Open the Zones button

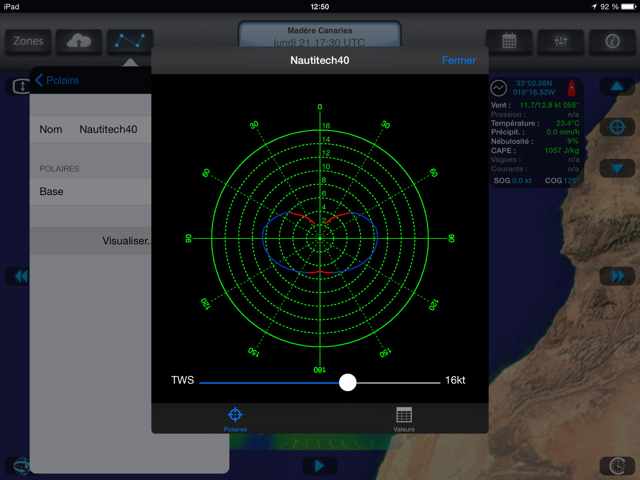tap(28, 41)
